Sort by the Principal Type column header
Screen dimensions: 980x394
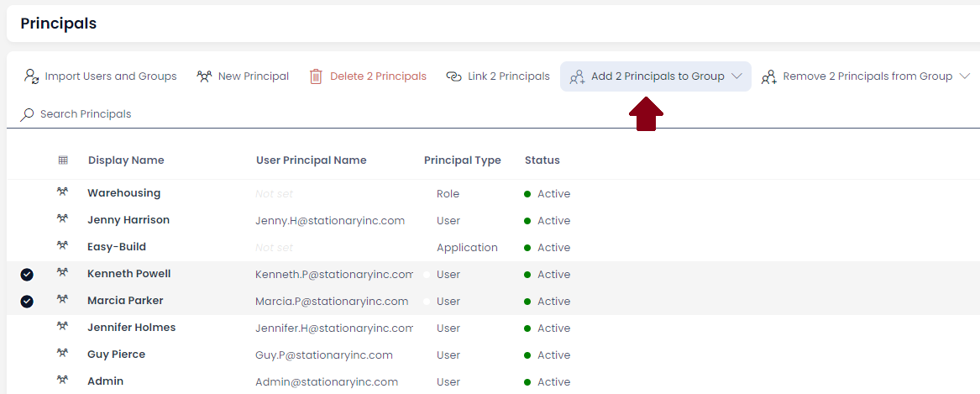463,160
